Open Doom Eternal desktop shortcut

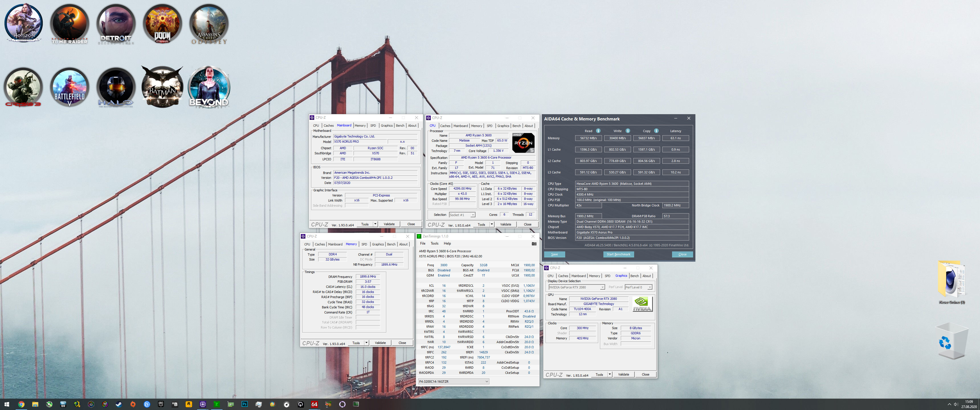click(x=162, y=24)
